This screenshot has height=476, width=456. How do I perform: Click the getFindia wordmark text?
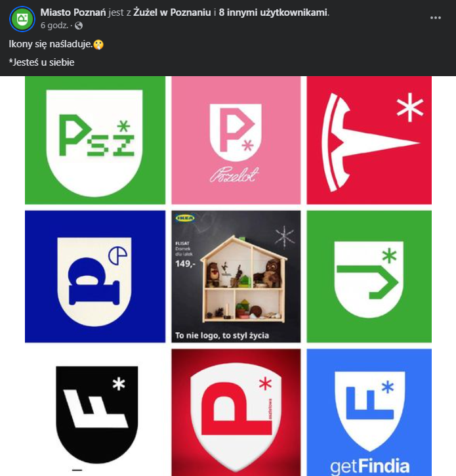369,466
